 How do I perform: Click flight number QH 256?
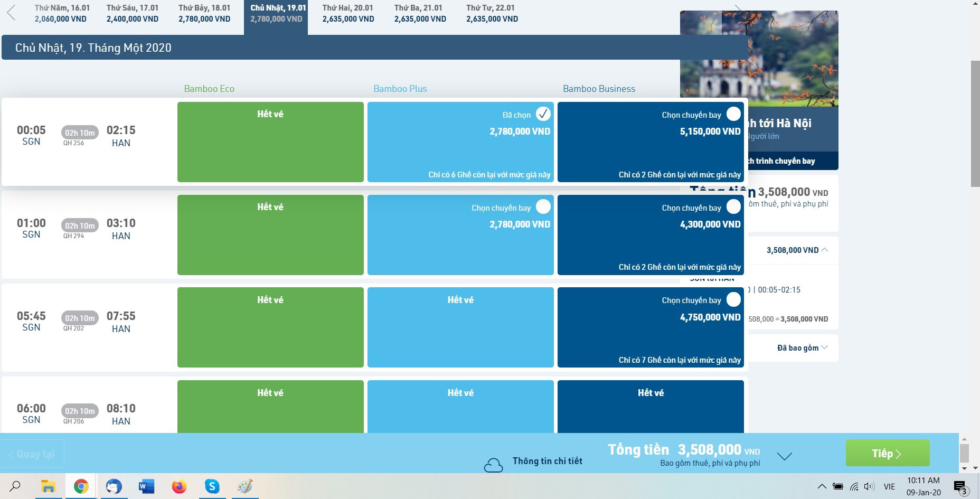(73, 143)
